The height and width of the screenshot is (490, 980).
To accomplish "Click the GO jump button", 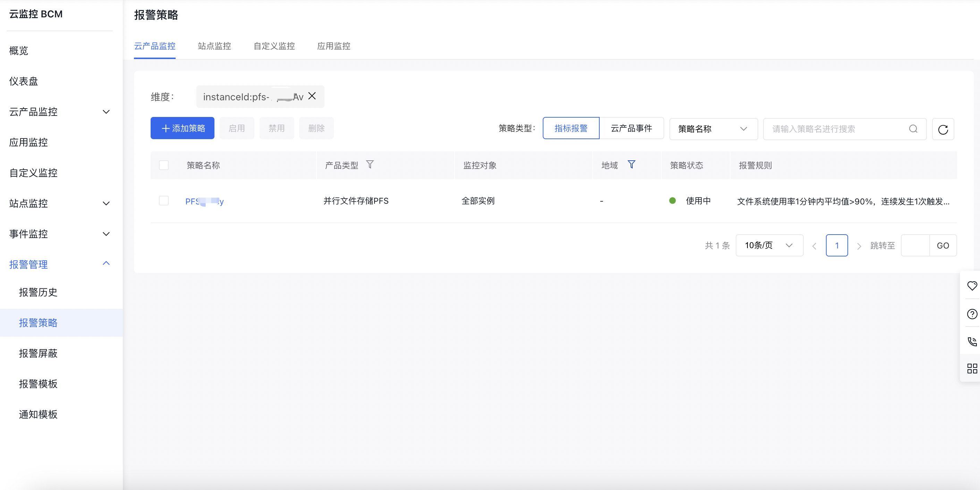I will pyautogui.click(x=943, y=245).
